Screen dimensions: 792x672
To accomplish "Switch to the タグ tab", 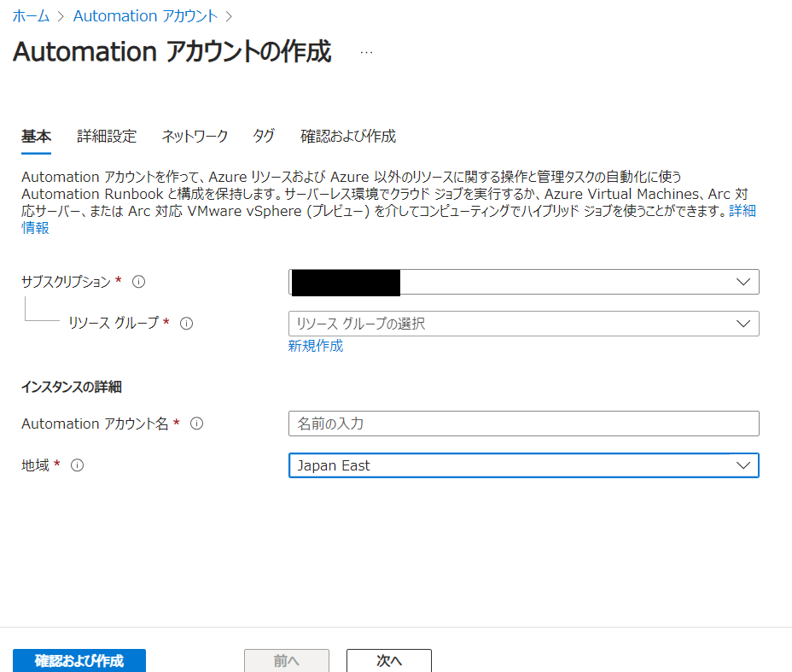I will (264, 136).
